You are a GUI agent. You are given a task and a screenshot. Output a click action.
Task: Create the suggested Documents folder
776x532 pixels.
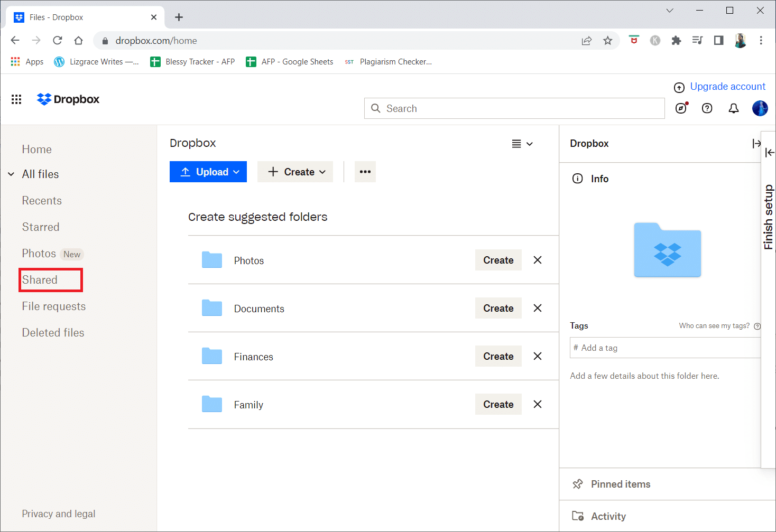498,308
